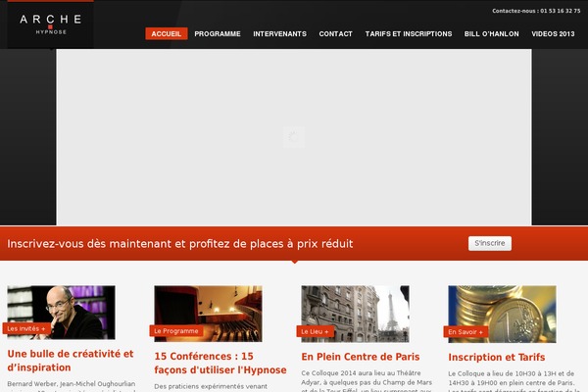Select the Contact menu item
This screenshot has width=588, height=392.
[x=335, y=33]
